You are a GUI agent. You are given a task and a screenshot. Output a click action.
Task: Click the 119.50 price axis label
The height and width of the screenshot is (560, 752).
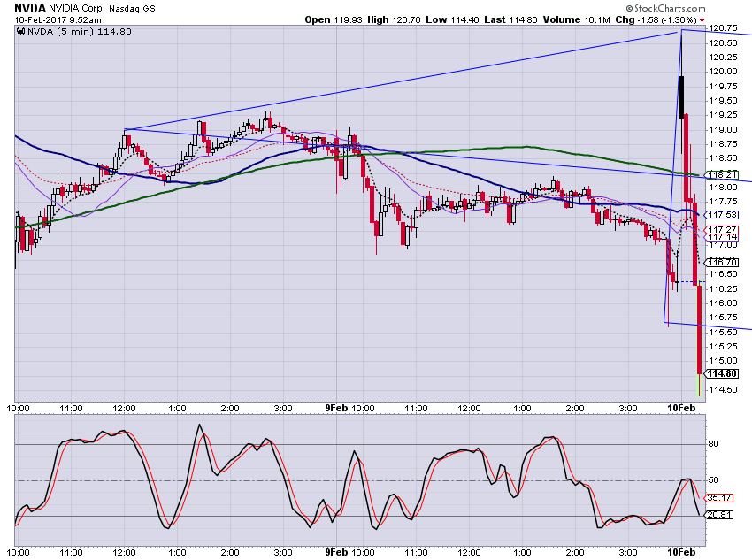tap(723, 101)
